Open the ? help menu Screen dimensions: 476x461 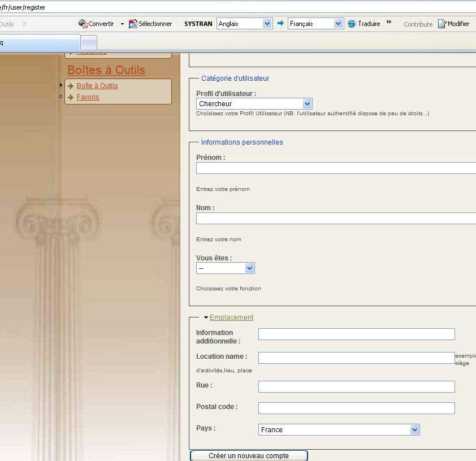click(24, 24)
